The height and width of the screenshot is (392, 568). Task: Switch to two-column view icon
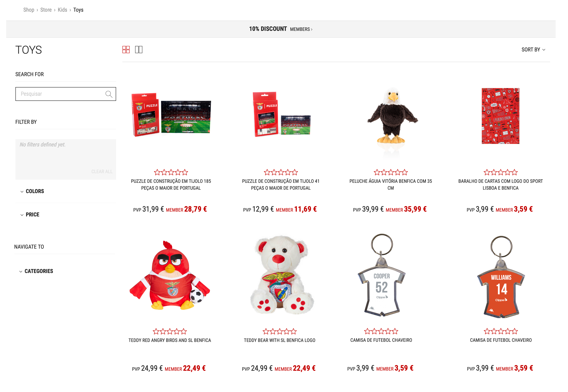(x=139, y=50)
